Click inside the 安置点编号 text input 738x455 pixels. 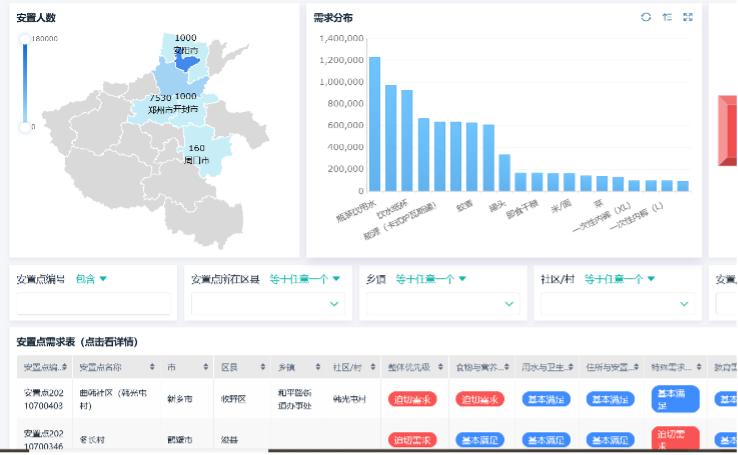[94, 304]
